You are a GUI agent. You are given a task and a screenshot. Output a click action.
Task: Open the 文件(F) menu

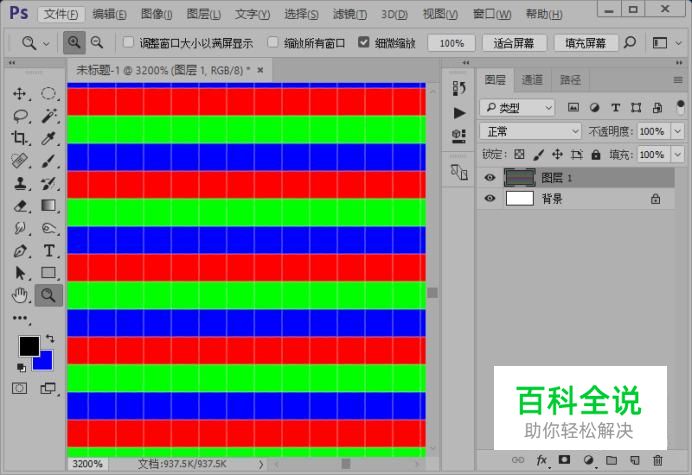60,14
